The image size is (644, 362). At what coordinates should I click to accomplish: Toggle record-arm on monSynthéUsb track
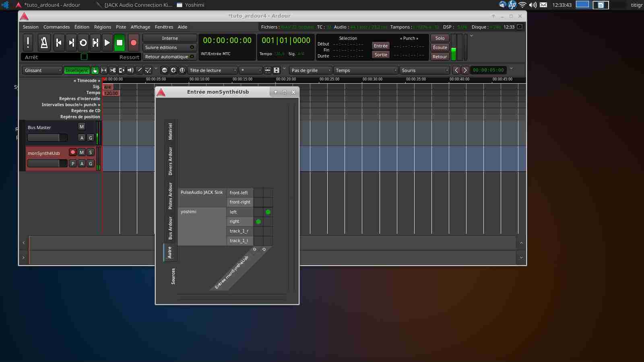(x=73, y=152)
